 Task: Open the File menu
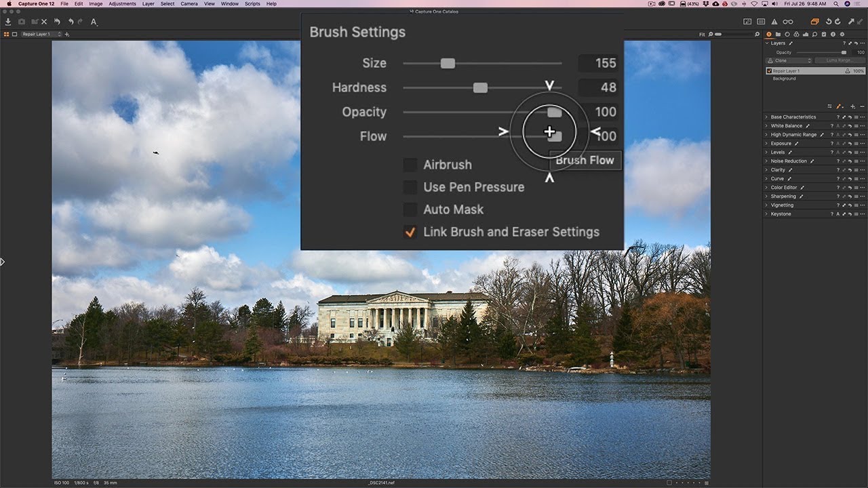[x=64, y=3]
